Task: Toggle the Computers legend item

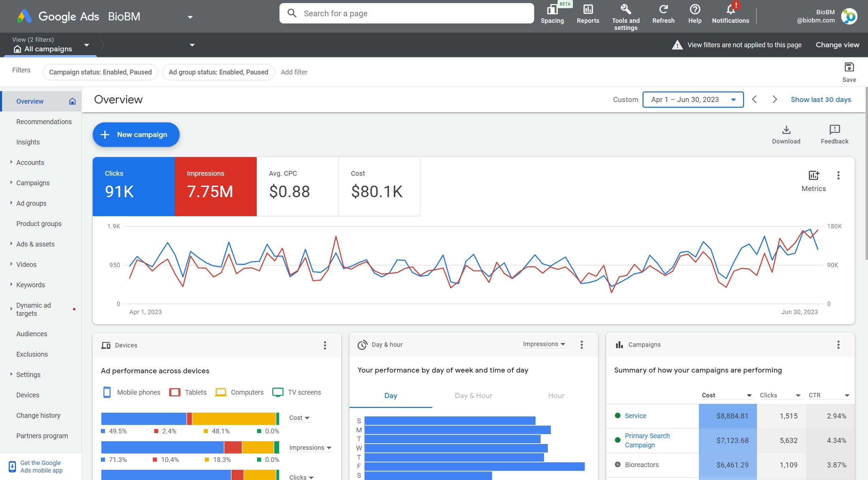Action: point(239,392)
